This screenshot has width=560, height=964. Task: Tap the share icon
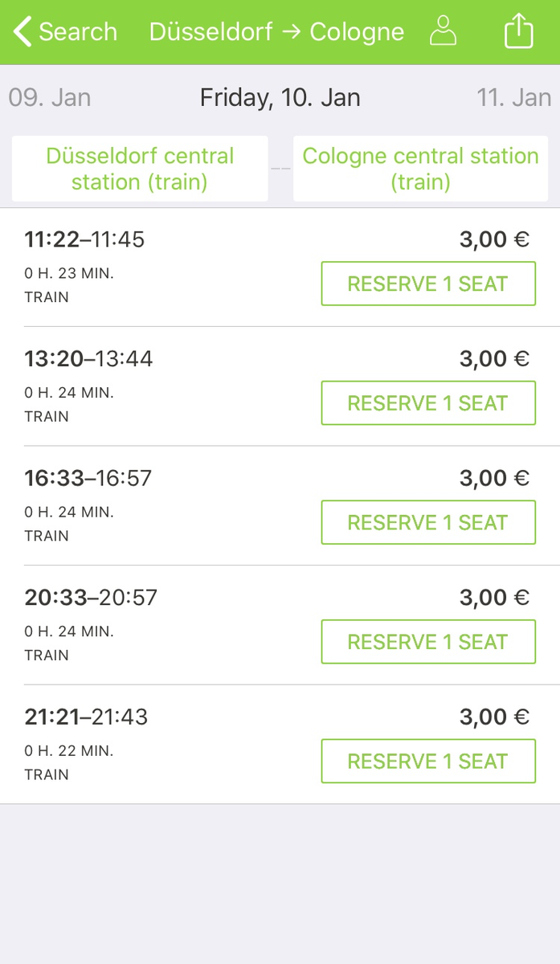[x=518, y=32]
